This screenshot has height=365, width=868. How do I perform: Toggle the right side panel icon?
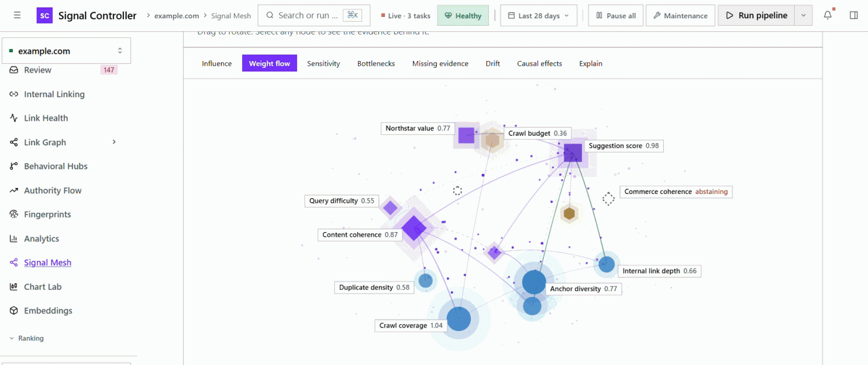point(854,16)
